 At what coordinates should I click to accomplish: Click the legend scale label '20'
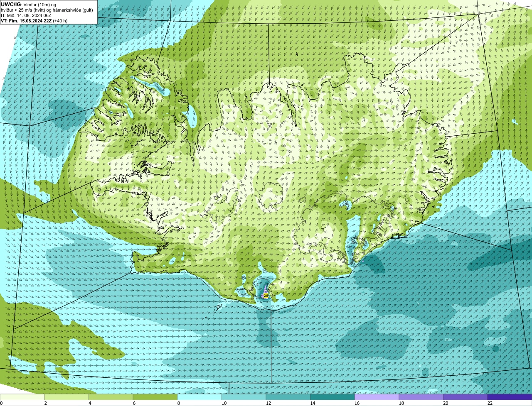click(x=446, y=403)
